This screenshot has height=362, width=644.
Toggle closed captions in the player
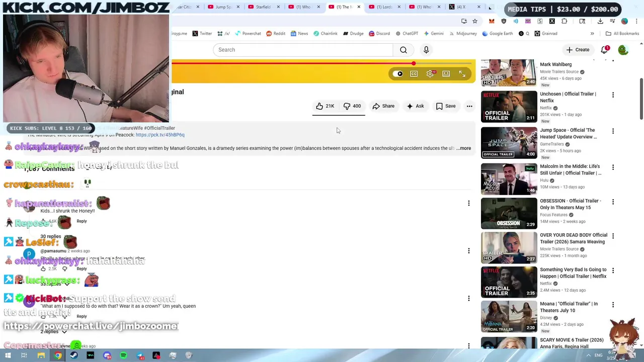click(x=414, y=74)
